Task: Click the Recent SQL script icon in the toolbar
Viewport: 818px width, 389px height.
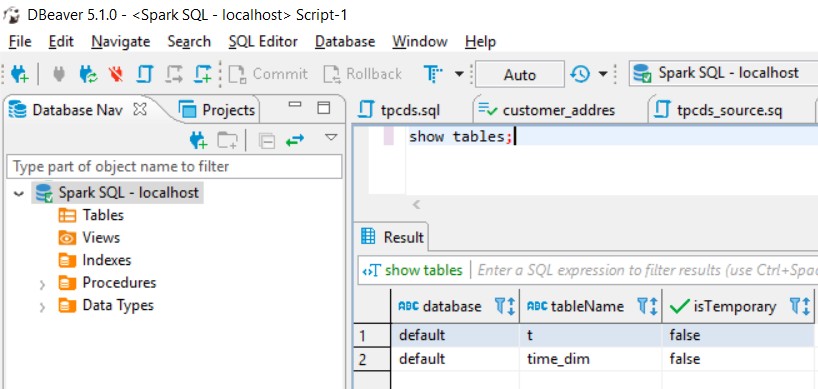Action: point(174,75)
